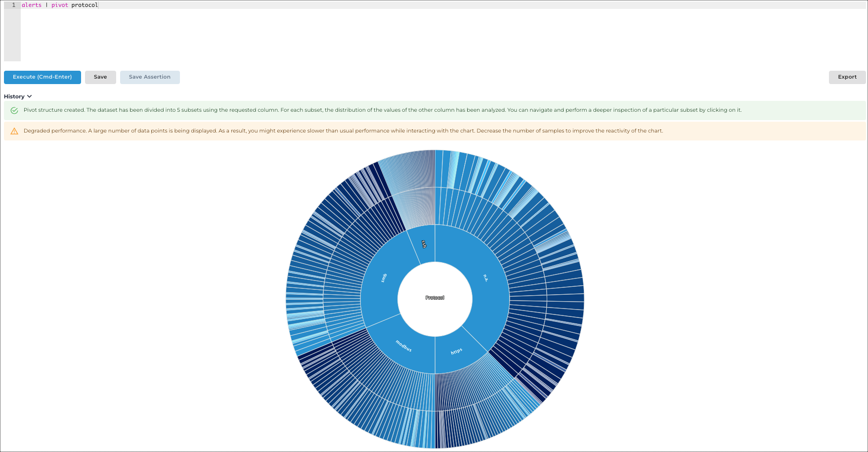
Task: Click inside the query editor text
Action: 60,5
